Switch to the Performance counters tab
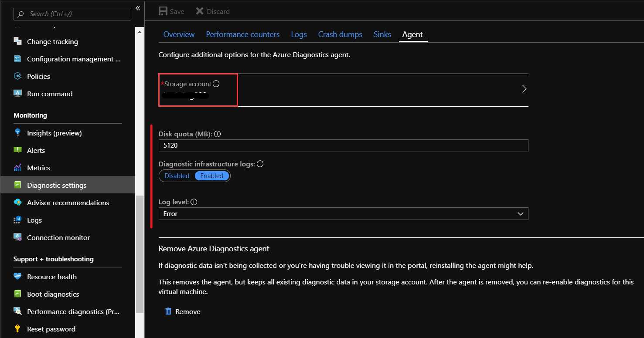Viewport: 644px width, 338px height. [243, 34]
